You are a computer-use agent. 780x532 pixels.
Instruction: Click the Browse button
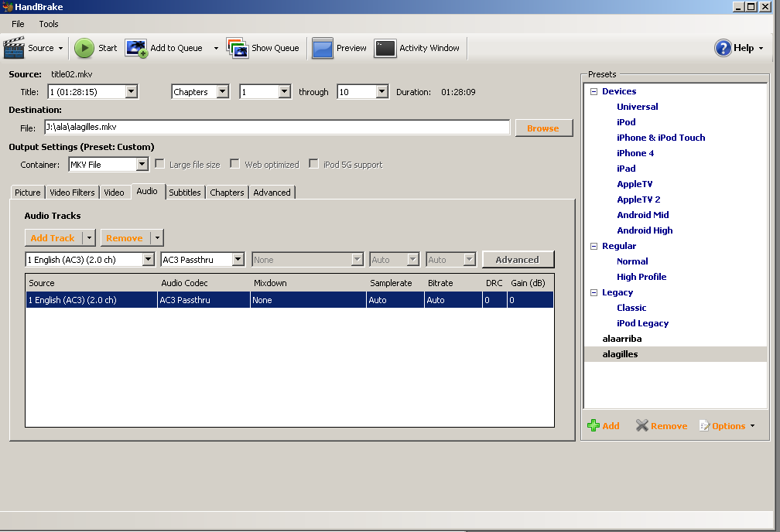(x=544, y=128)
